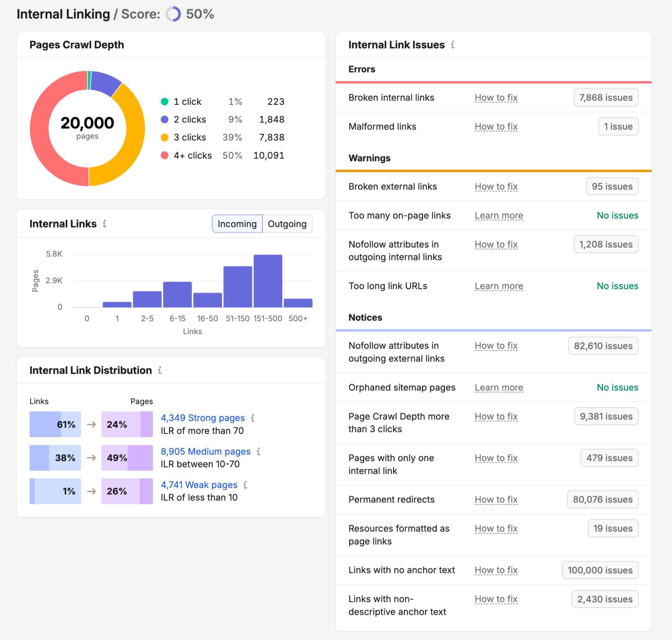Image resolution: width=672 pixels, height=640 pixels.
Task: View the 80,076 issues button
Action: tap(603, 499)
